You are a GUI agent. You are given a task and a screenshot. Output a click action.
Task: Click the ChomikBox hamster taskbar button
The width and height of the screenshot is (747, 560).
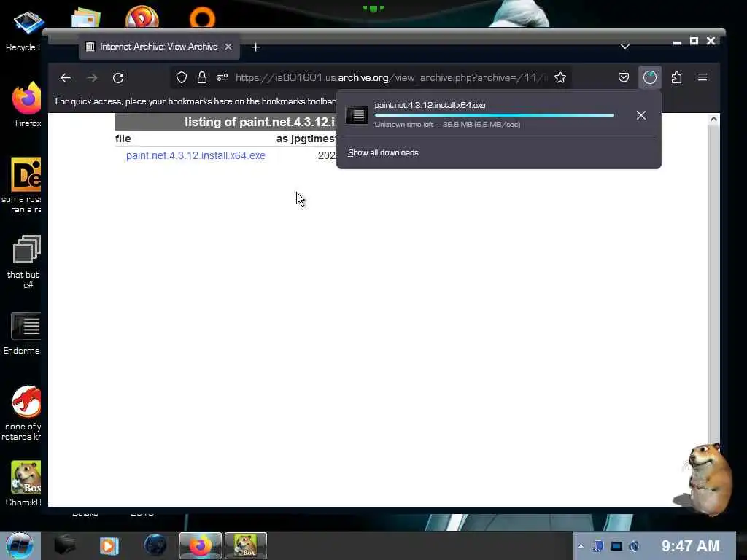tap(246, 545)
